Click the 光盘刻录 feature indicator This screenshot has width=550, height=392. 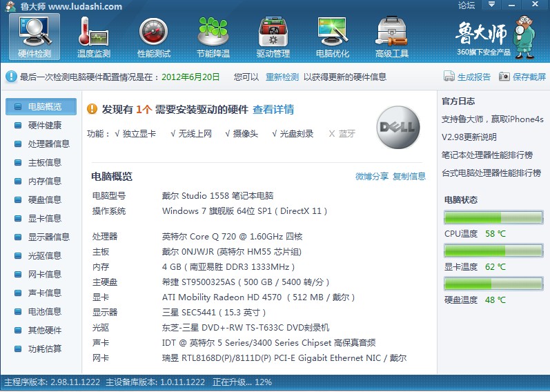(x=293, y=134)
